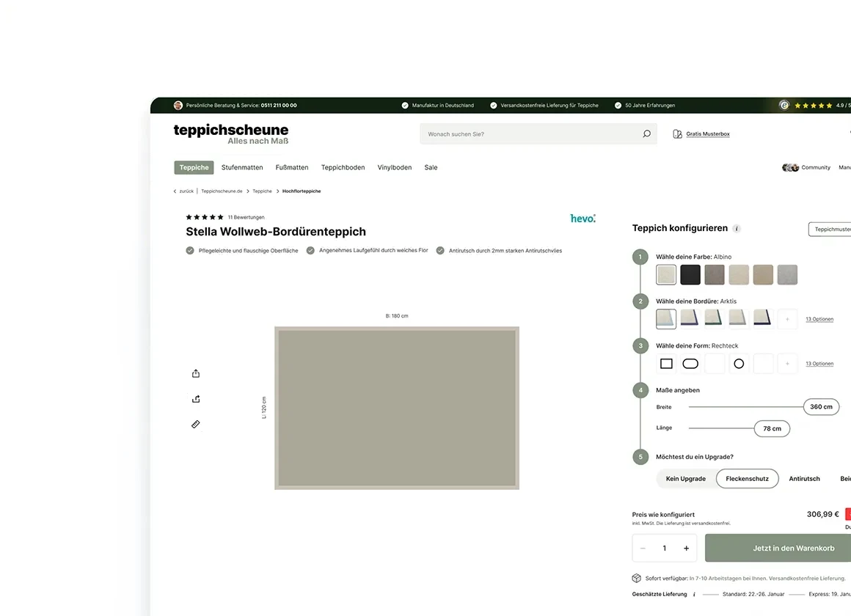
Task: Click Teppiche breadcrumb link
Action: tap(262, 191)
